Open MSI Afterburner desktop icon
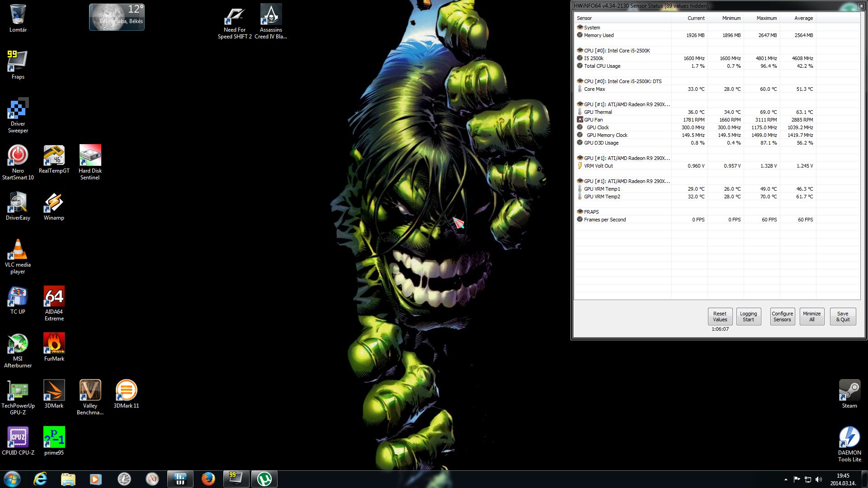 click(x=18, y=351)
